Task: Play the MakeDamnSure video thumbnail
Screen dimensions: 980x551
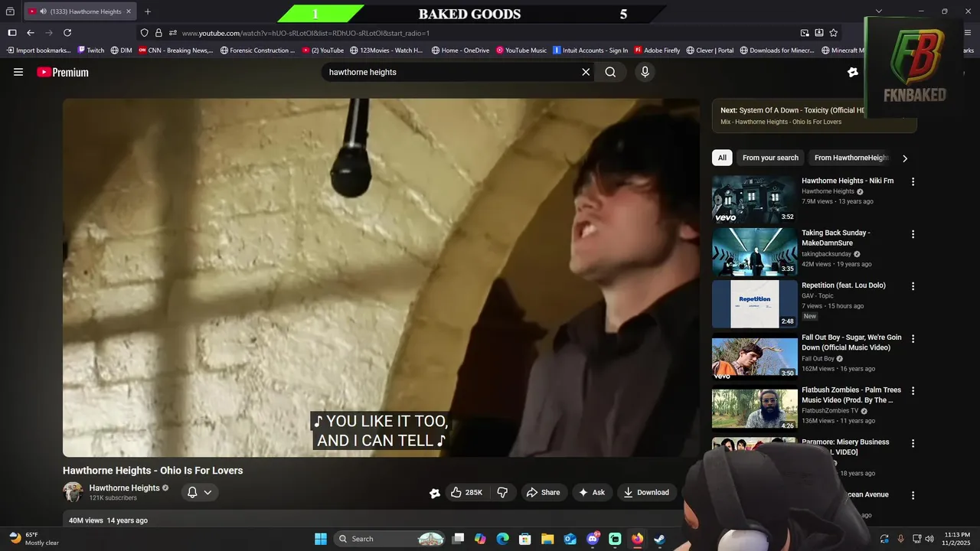Action: pyautogui.click(x=754, y=251)
